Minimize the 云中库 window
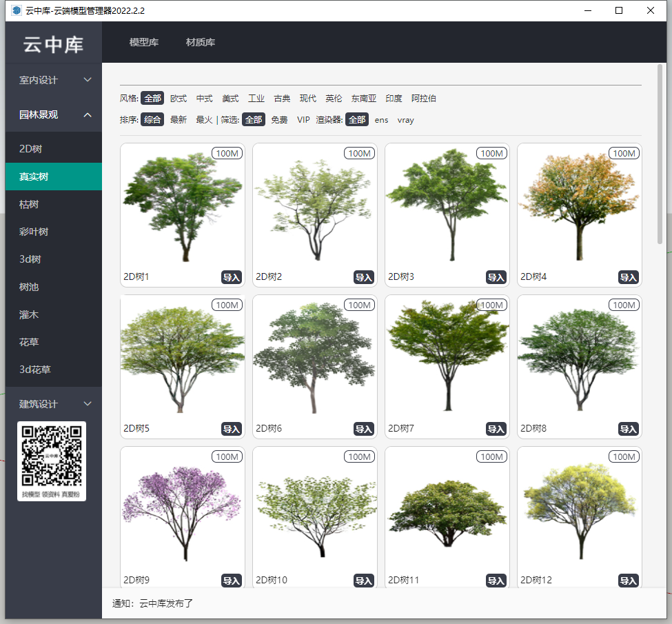This screenshot has width=672, height=624. (588, 10)
